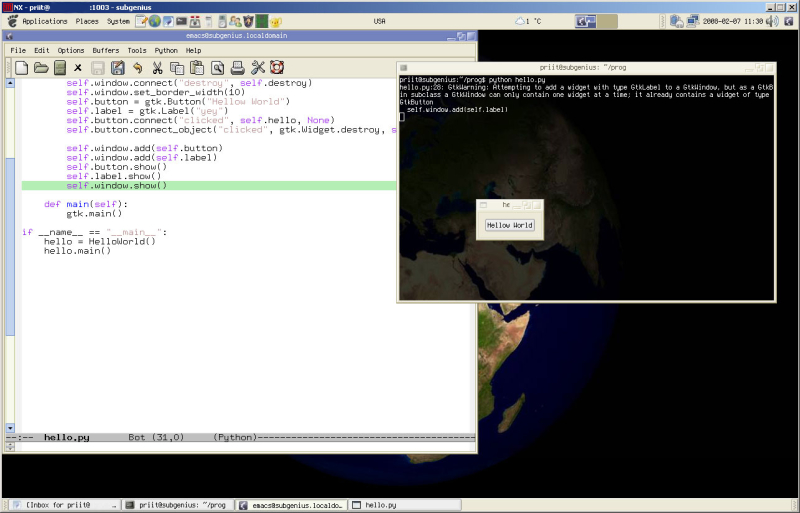Switch to hello.py taskbar entry
Screen dimensions: 800x513
(x=406, y=505)
